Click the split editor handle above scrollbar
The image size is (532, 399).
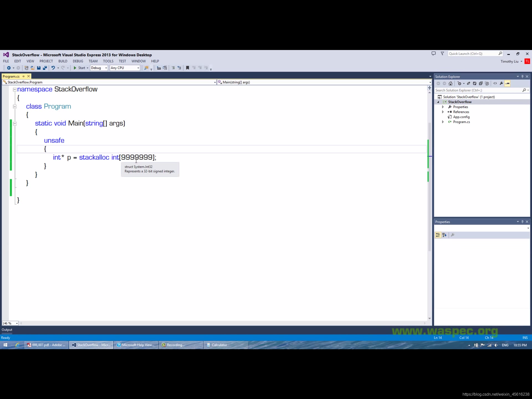pyautogui.click(x=430, y=88)
